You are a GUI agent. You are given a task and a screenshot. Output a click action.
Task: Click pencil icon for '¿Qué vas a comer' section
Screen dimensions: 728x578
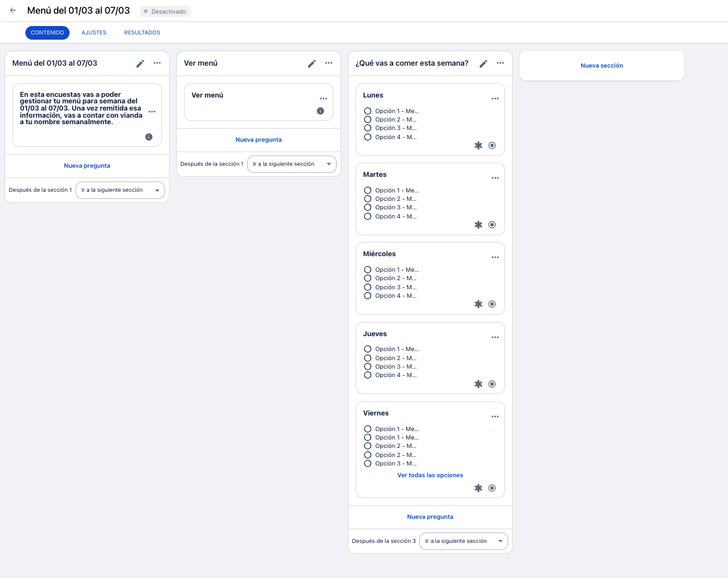[x=484, y=63]
